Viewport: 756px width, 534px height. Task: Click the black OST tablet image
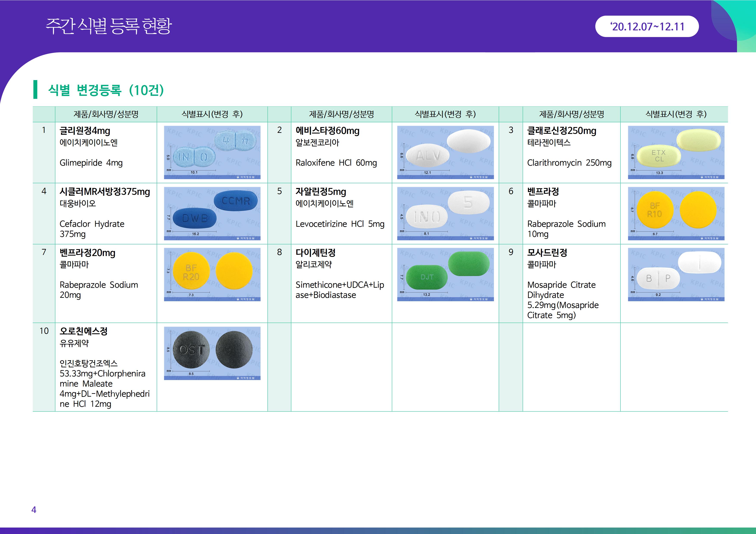pyautogui.click(x=212, y=353)
